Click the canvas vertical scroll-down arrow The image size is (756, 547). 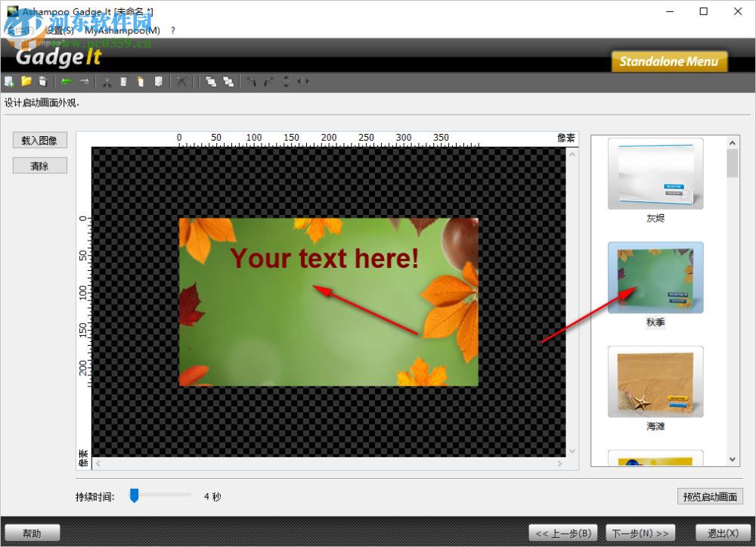pos(572,452)
